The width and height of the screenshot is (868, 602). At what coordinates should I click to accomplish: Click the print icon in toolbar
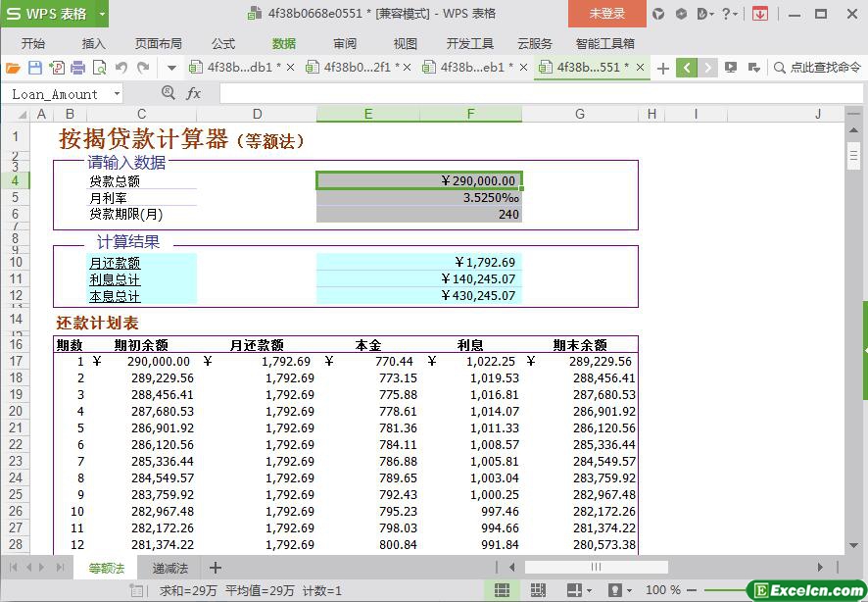77,68
